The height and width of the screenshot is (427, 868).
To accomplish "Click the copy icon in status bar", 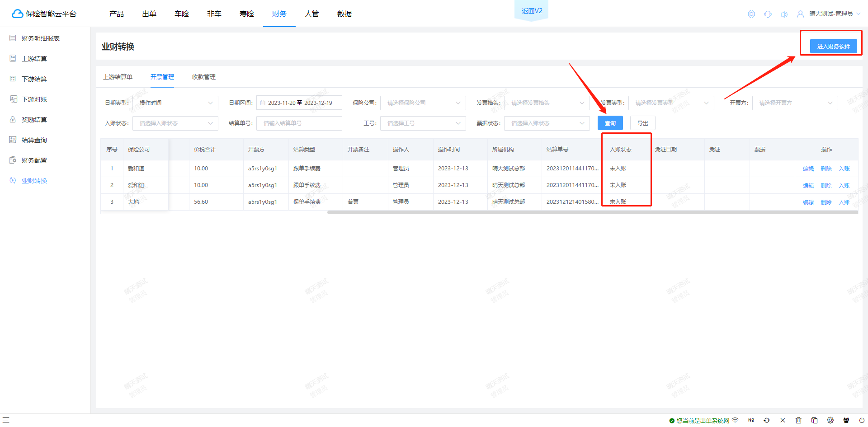I will pos(814,420).
